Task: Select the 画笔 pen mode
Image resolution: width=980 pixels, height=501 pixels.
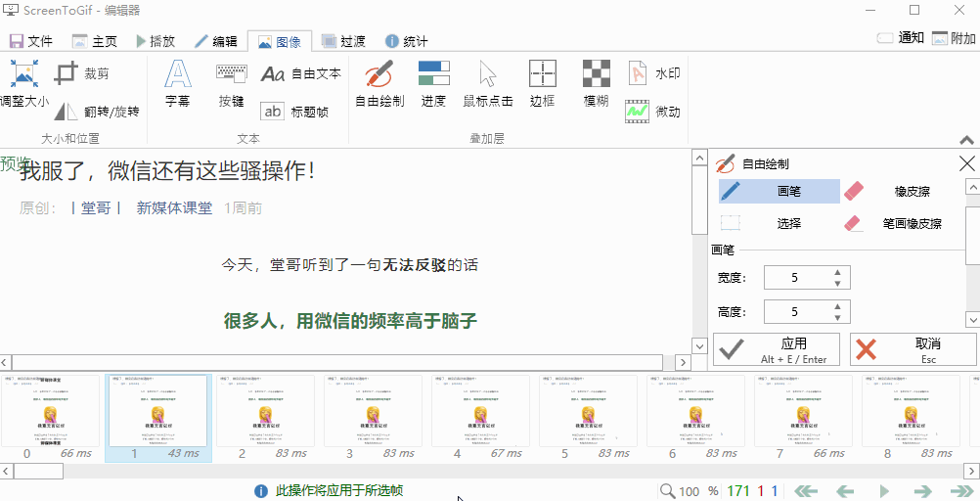Action: pos(780,192)
